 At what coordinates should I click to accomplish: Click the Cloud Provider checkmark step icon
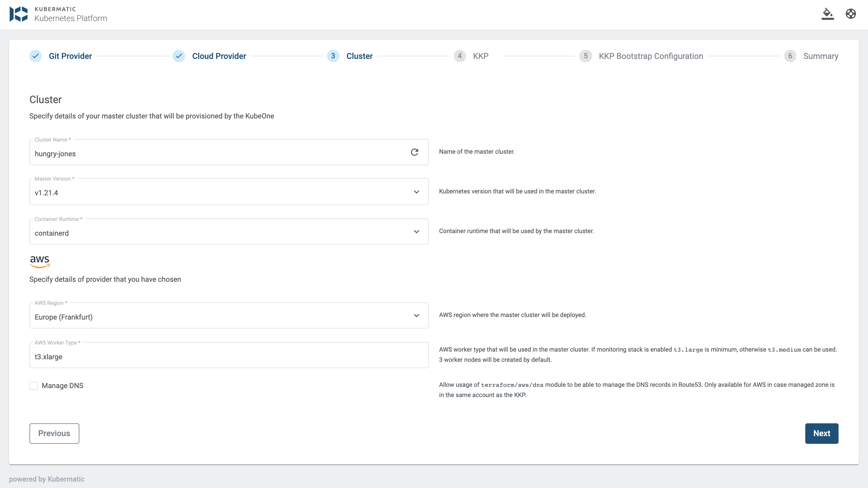(x=179, y=56)
